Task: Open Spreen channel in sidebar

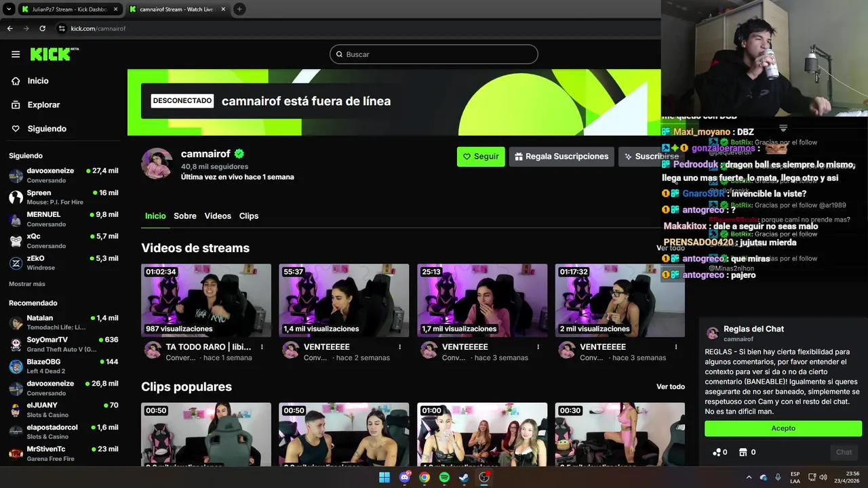Action: point(63,197)
